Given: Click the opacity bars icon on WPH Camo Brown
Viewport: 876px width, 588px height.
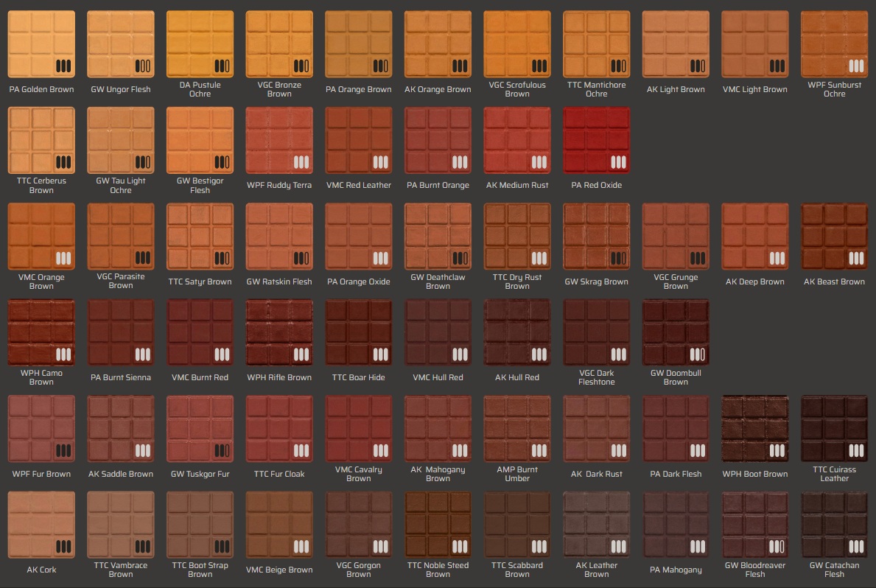Looking at the screenshot, I should tap(63, 354).
